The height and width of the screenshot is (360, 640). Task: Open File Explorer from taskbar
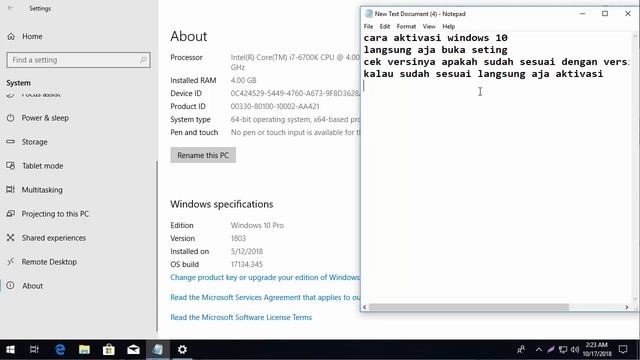pyautogui.click(x=84, y=349)
